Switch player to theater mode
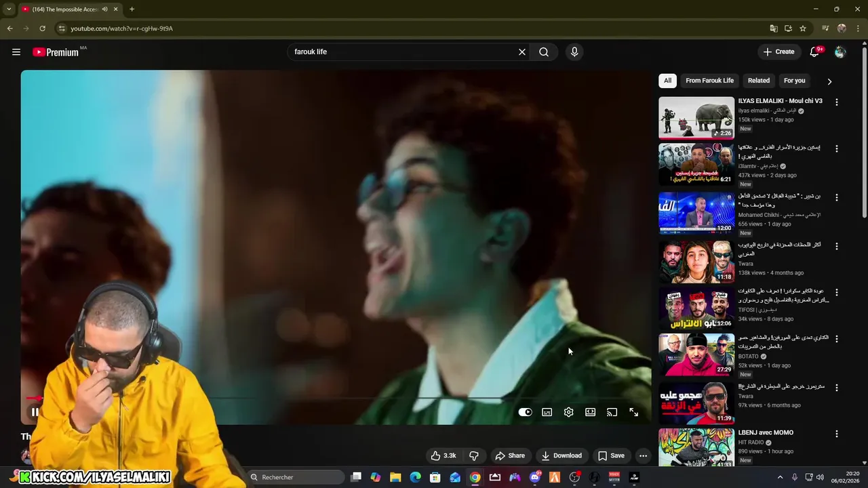This screenshot has height=488, width=868. coord(591,412)
